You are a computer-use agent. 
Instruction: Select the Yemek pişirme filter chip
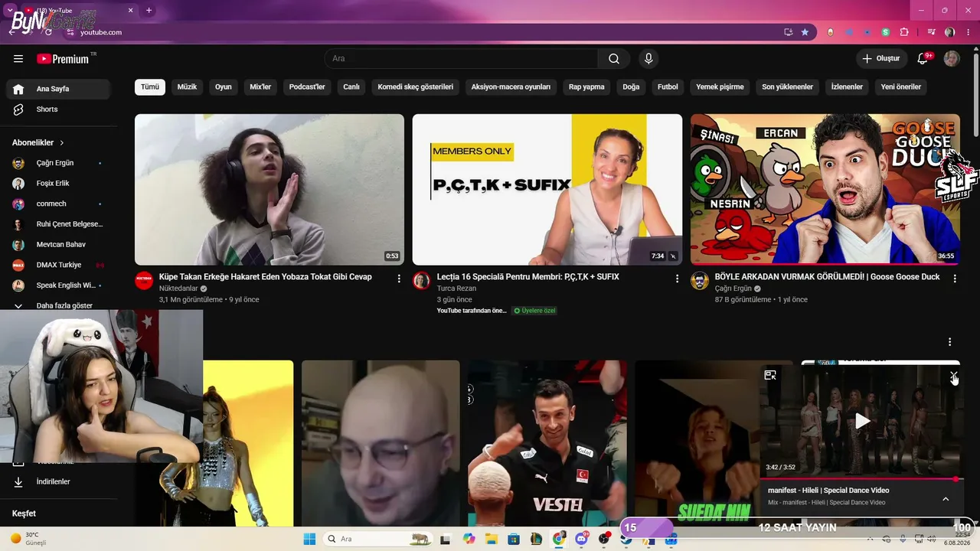(720, 87)
